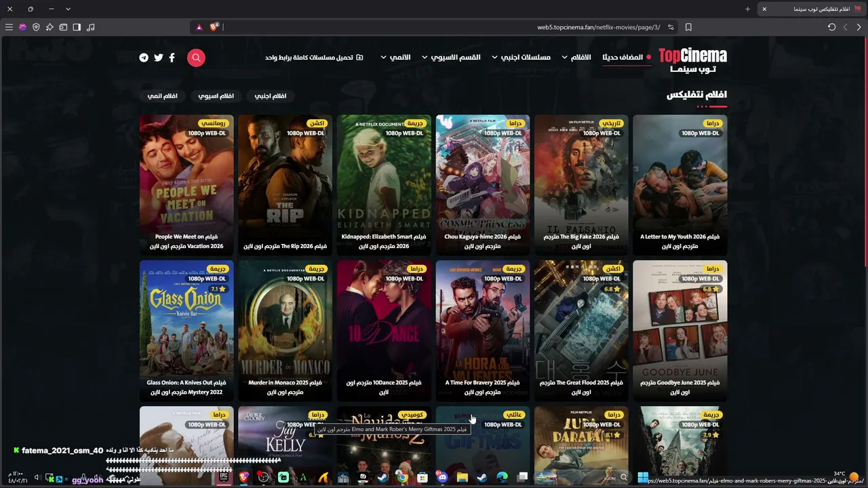Open the Brave main menu (hamburger icon)
868x488 pixels.
click(x=9, y=27)
